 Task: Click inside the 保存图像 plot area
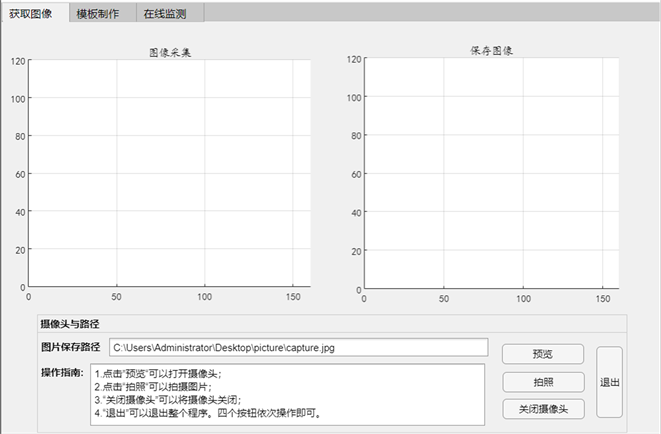click(x=490, y=172)
